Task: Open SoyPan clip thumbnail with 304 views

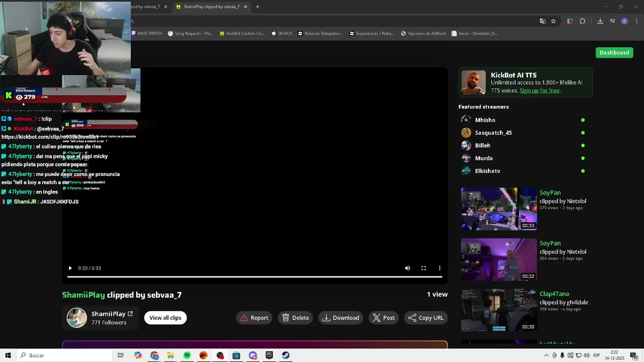Action: pyautogui.click(x=499, y=259)
